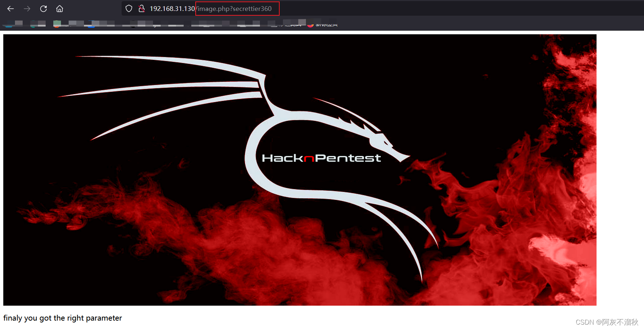
Task: Show site security info via lock icon
Action: 142,9
